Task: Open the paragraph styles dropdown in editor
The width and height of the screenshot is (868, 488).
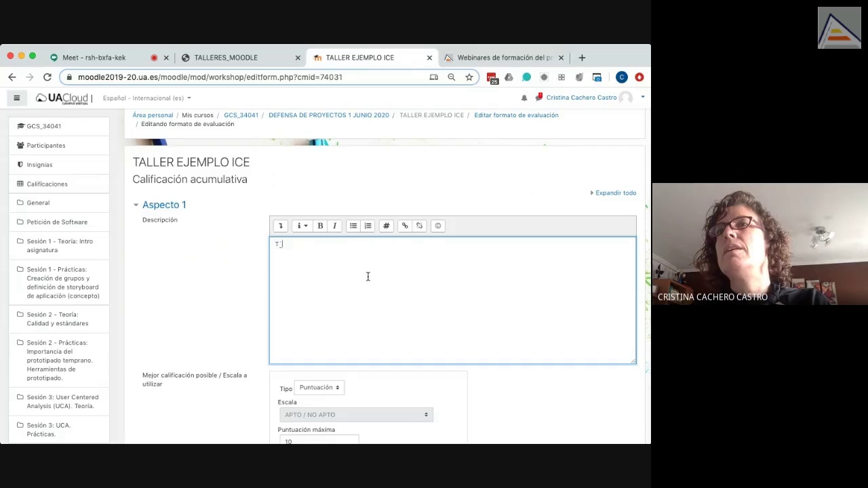Action: [x=302, y=226]
